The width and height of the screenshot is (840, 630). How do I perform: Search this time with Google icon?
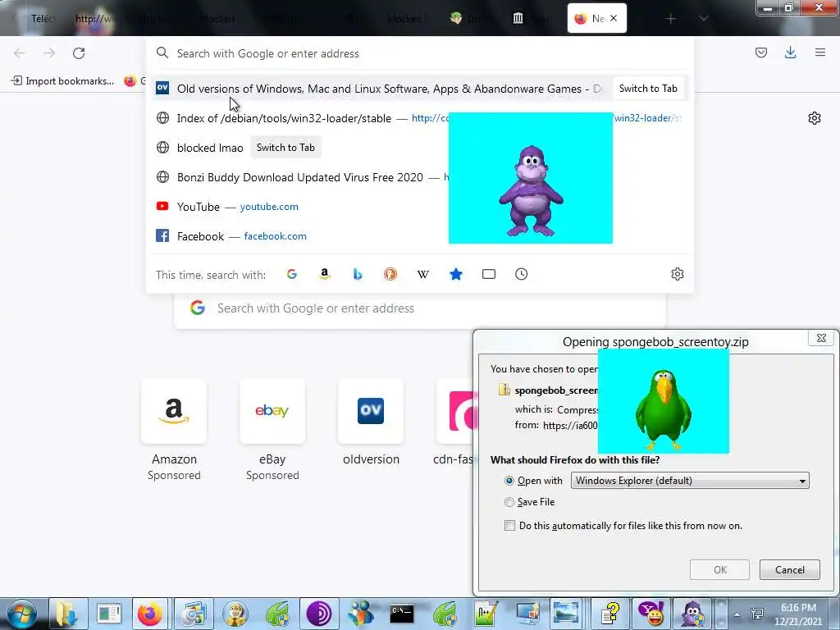pos(292,274)
